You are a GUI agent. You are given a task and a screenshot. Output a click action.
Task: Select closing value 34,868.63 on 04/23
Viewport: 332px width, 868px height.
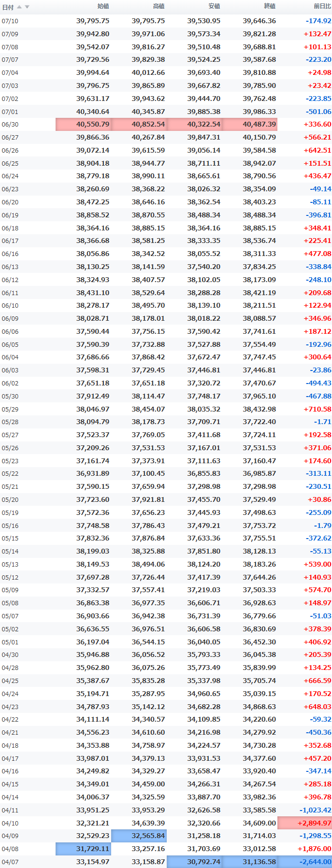260,707
